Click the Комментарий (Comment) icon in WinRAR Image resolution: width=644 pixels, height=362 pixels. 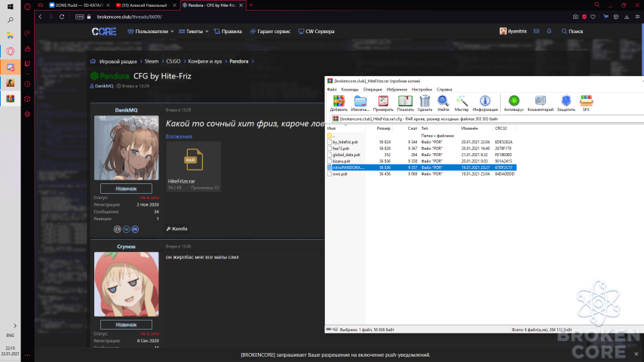541,103
